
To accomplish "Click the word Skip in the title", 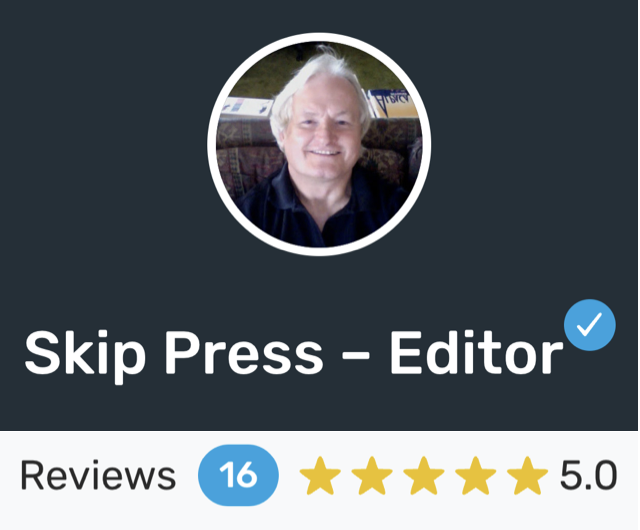I will click(x=85, y=355).
